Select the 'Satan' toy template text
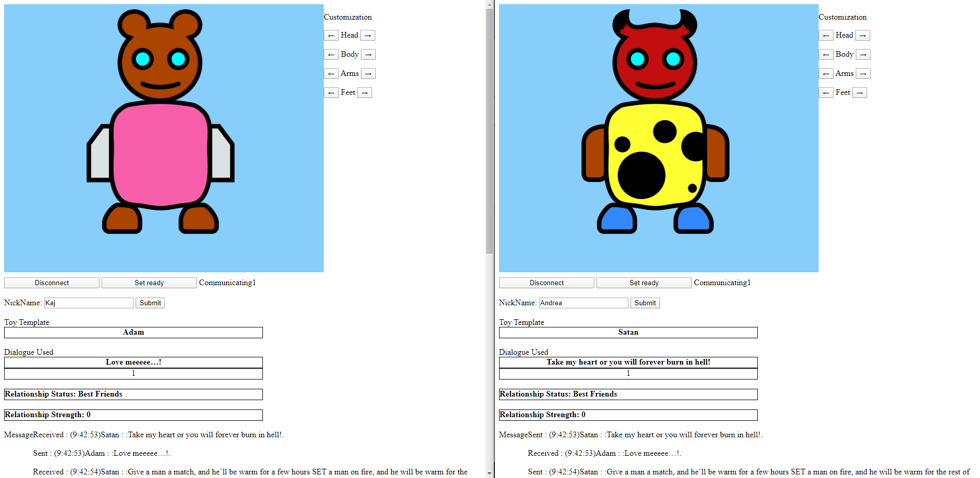The height and width of the screenshot is (478, 980). (628, 333)
